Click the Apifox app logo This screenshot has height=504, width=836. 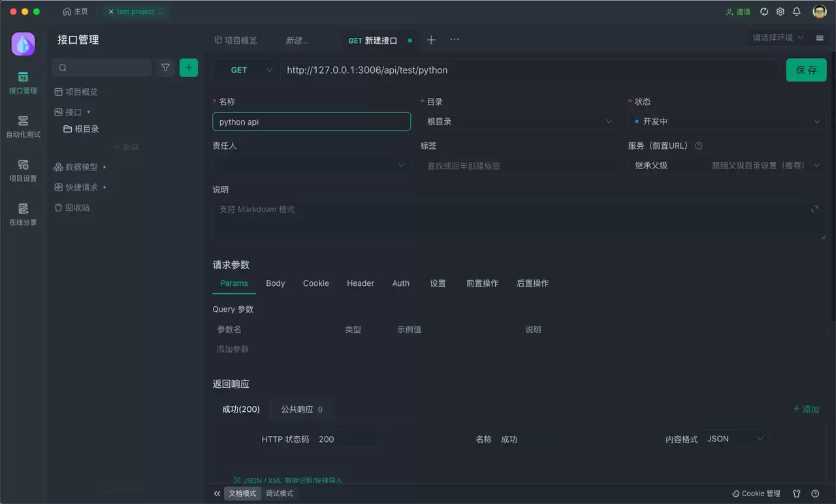pos(23,44)
